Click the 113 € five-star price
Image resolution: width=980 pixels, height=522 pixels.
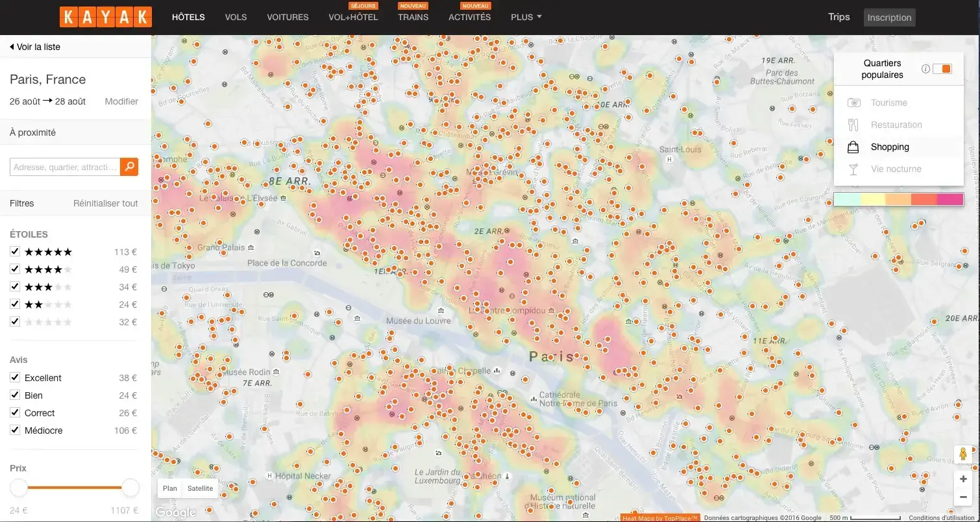126,252
